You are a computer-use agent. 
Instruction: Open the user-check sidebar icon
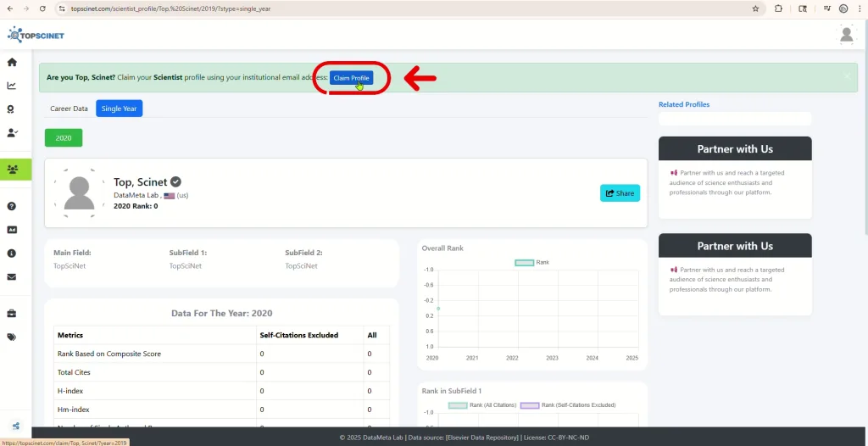[x=12, y=133]
